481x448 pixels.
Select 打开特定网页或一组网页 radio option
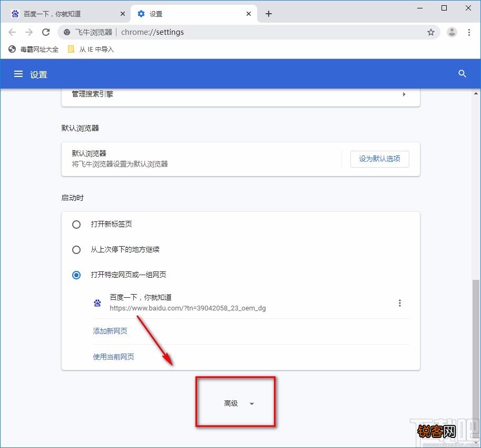(x=76, y=275)
